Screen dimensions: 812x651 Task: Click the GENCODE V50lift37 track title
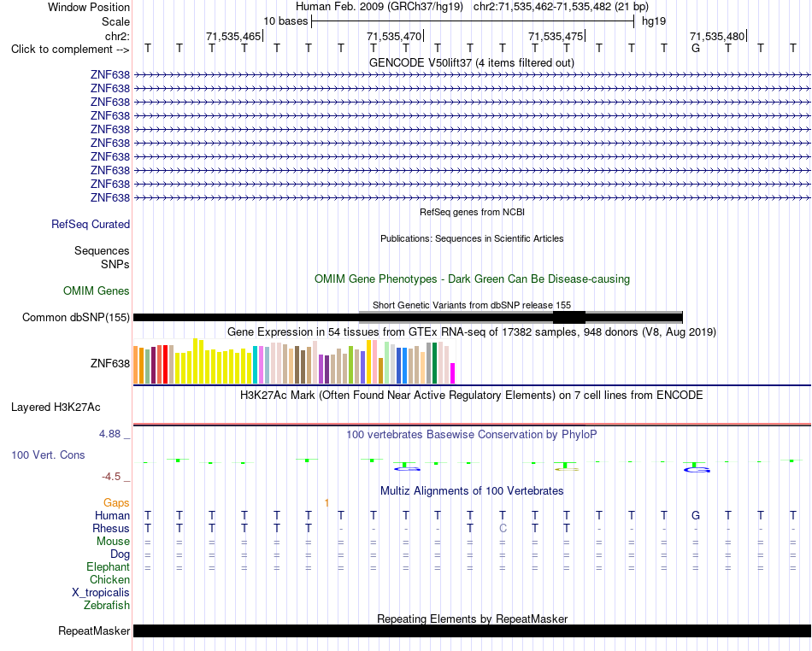[x=471, y=62]
